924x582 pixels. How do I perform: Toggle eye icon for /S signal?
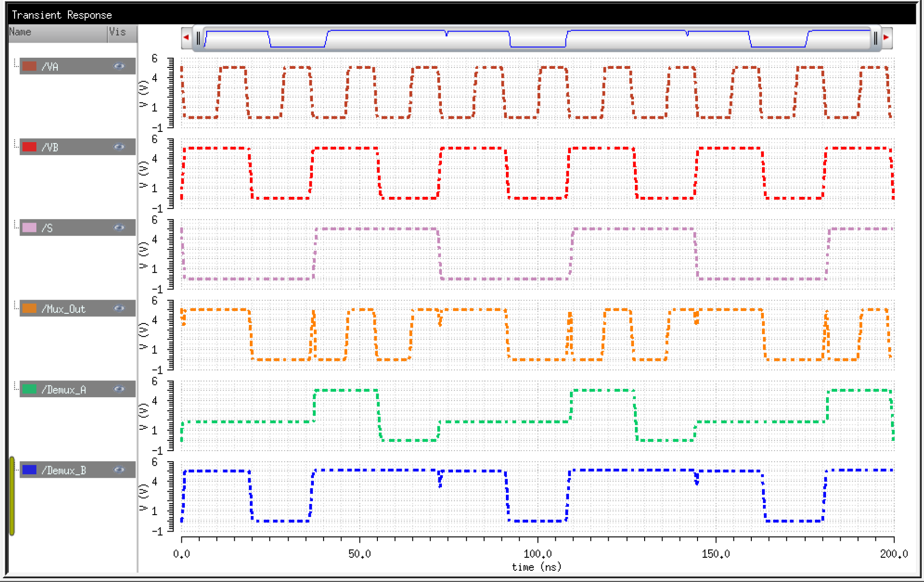click(119, 228)
